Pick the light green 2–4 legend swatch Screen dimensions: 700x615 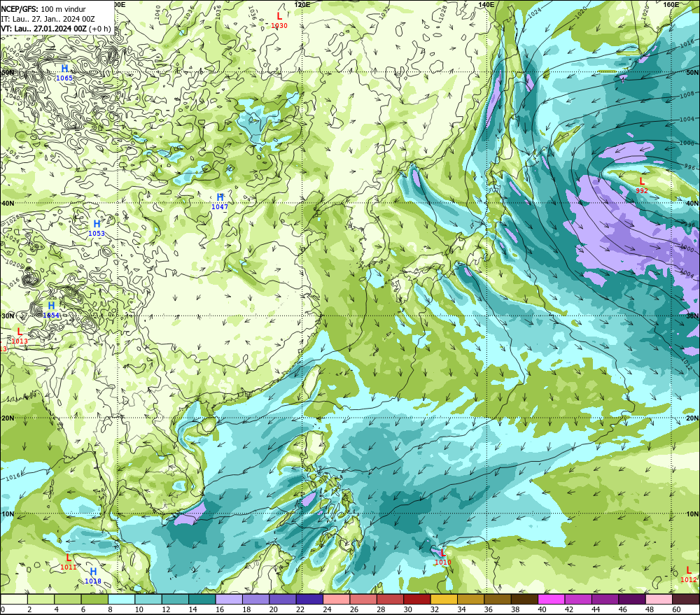click(41, 600)
